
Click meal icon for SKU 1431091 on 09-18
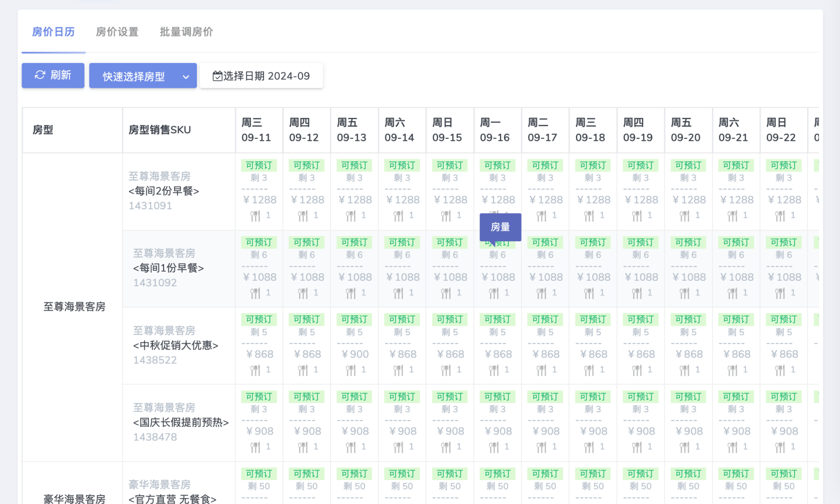click(x=589, y=216)
